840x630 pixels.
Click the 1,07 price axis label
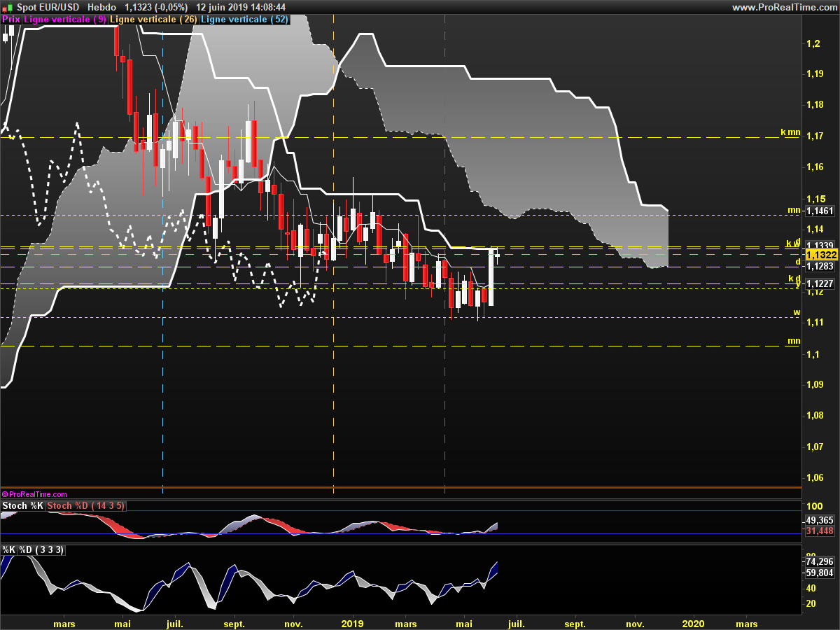tap(815, 447)
